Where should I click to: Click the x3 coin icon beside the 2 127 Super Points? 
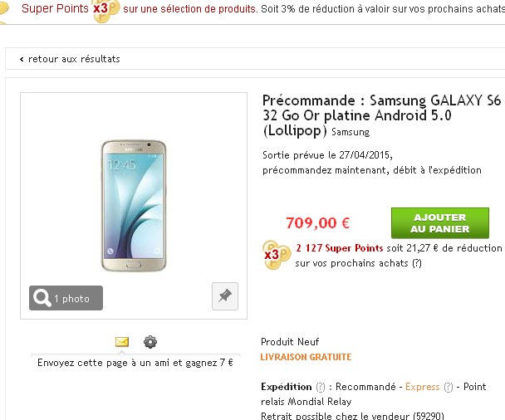(x=275, y=253)
